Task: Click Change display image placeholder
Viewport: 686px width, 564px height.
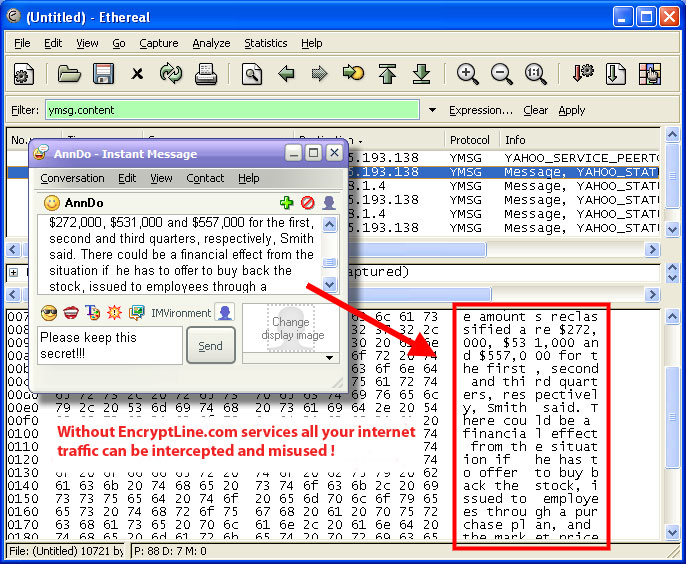Action: coord(291,328)
